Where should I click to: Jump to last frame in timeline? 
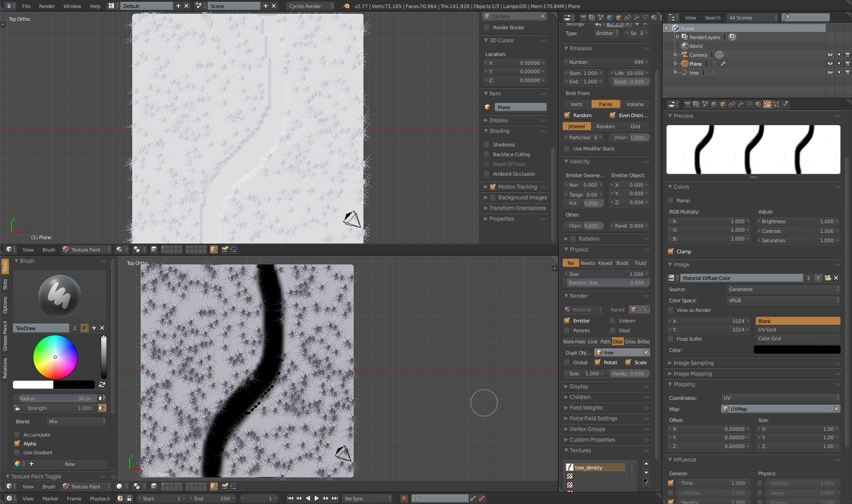click(x=335, y=498)
